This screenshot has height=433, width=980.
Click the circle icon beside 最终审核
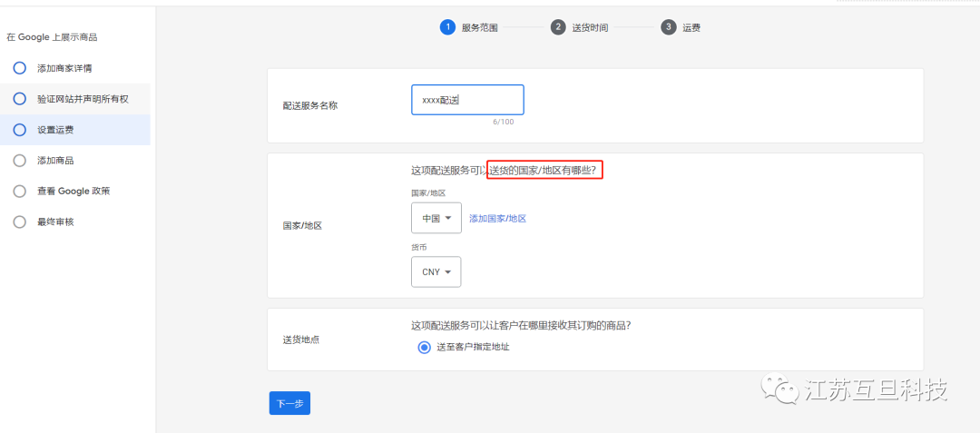click(x=19, y=222)
